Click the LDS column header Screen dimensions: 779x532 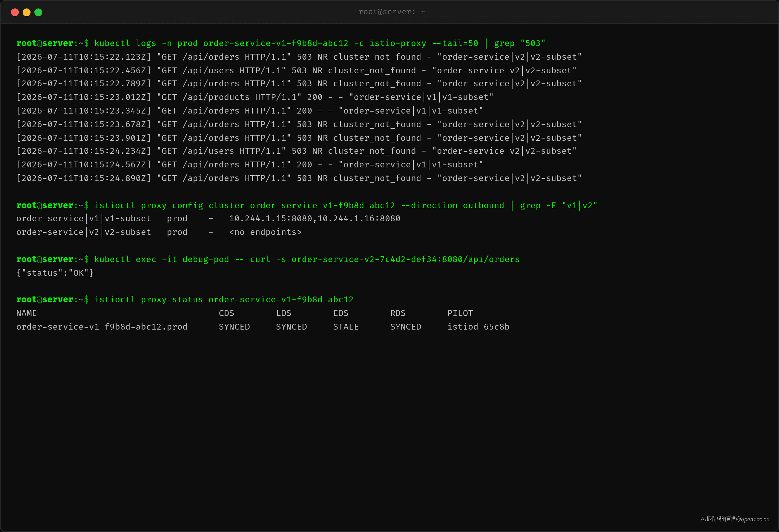(284, 313)
